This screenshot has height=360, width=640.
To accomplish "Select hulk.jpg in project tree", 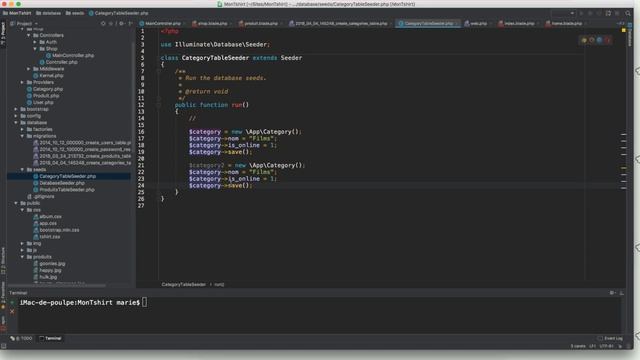I will 45,277.
